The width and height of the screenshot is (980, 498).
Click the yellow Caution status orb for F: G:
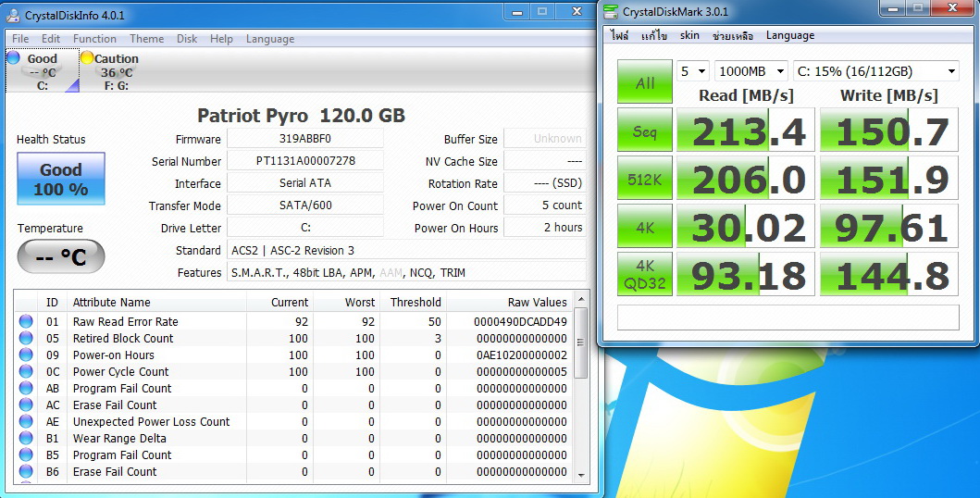coord(88,58)
